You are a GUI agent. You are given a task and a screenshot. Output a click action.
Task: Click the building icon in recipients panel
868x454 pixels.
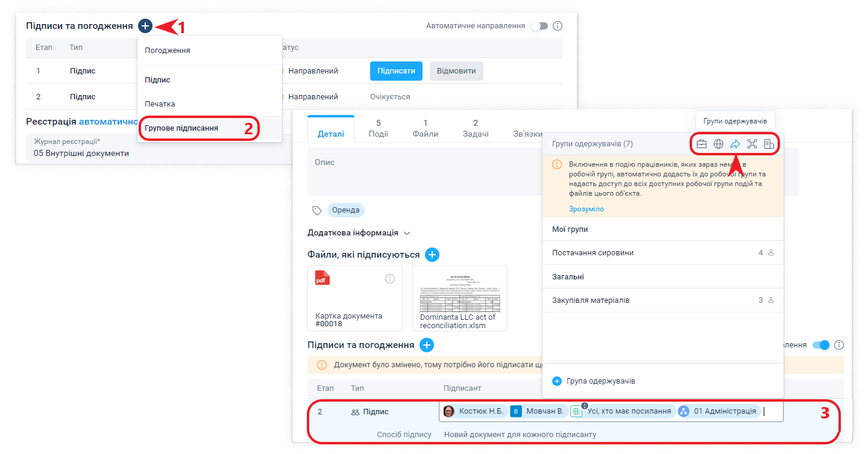[x=769, y=144]
